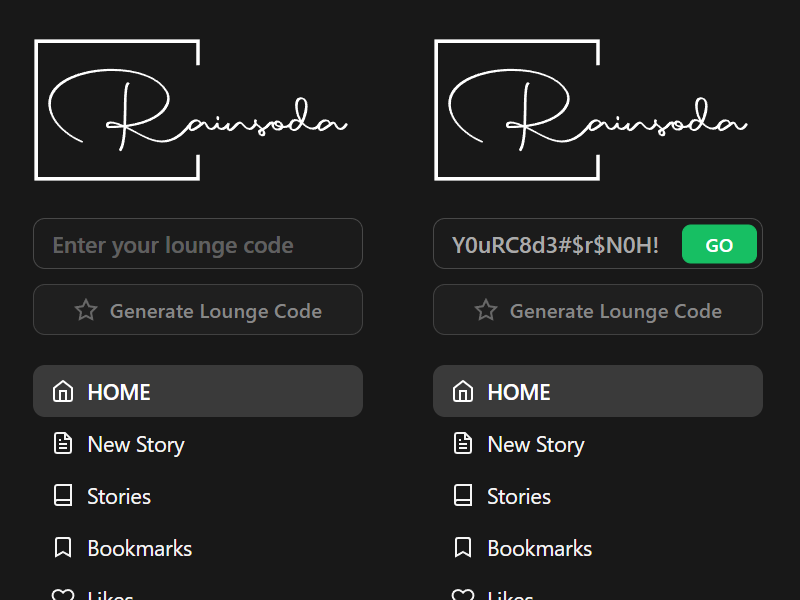Click the star icon on Generate Lounge Code

pyautogui.click(x=86, y=310)
